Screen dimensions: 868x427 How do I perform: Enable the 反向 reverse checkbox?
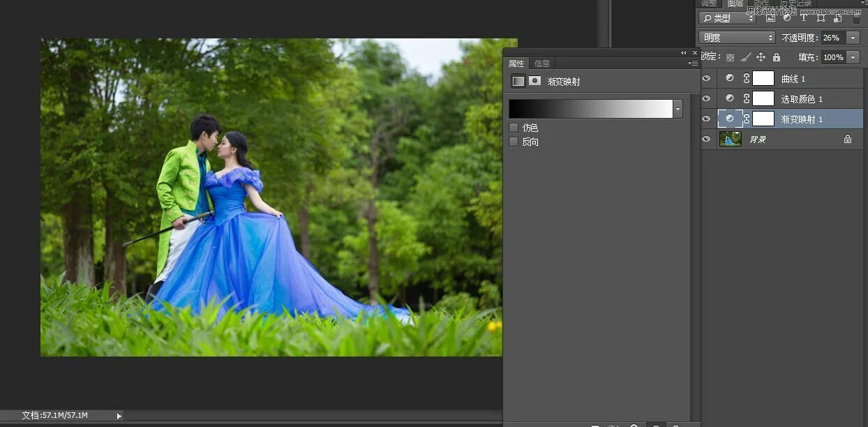514,142
